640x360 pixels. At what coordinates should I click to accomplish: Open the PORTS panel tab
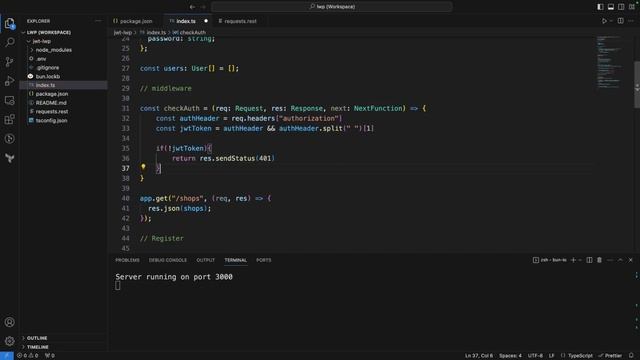(263, 260)
